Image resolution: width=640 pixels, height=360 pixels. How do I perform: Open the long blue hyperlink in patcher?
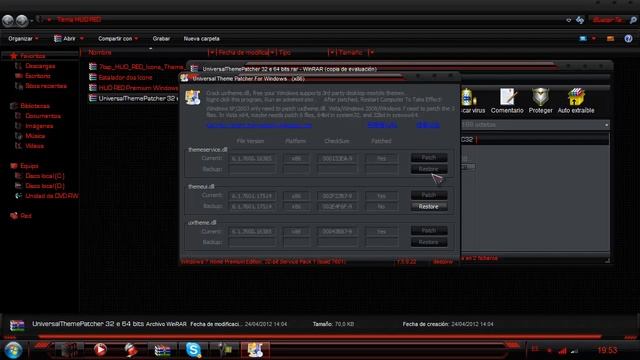(260, 125)
